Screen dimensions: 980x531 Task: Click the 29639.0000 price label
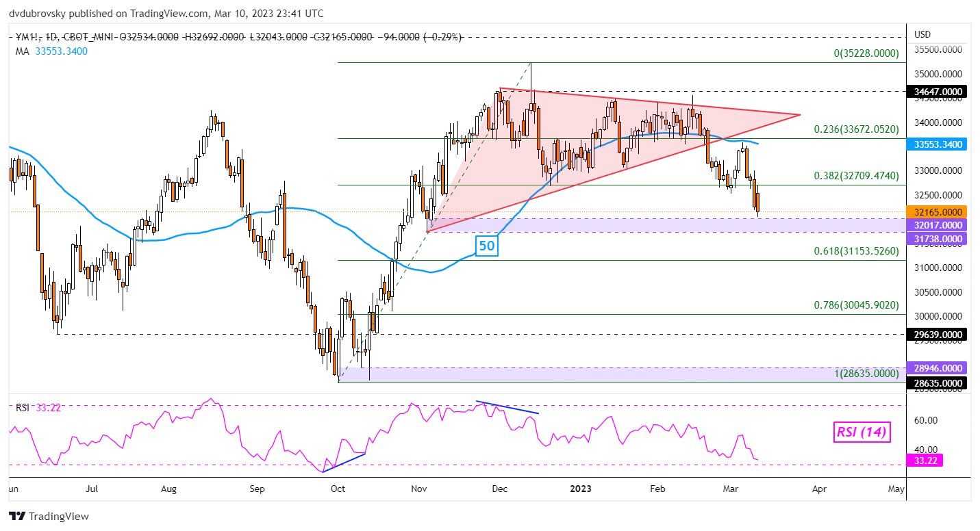click(x=936, y=335)
